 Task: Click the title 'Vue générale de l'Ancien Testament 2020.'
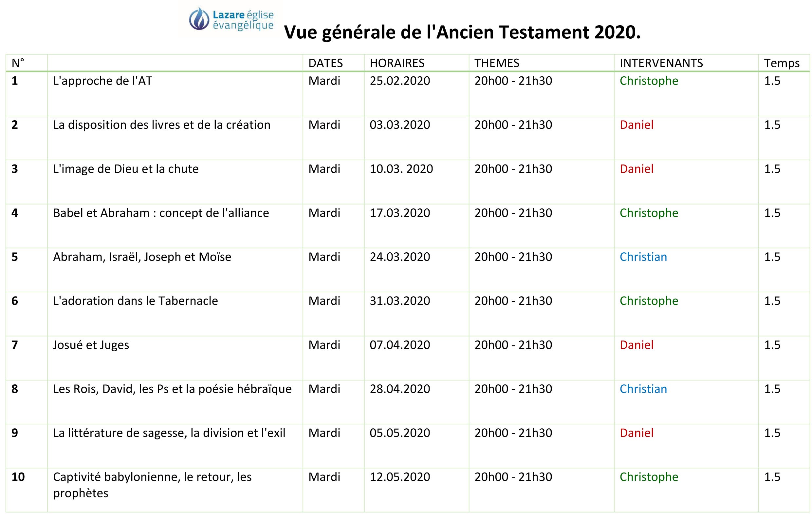coord(462,32)
